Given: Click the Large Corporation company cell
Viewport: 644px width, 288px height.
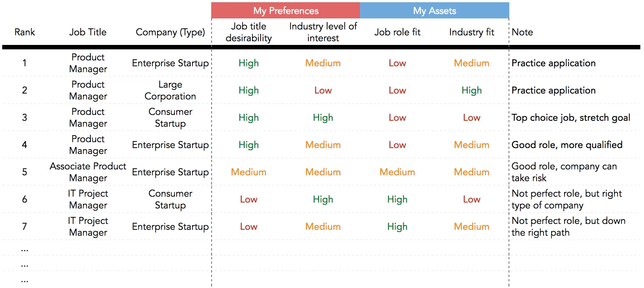Looking at the screenshot, I should click(170, 90).
